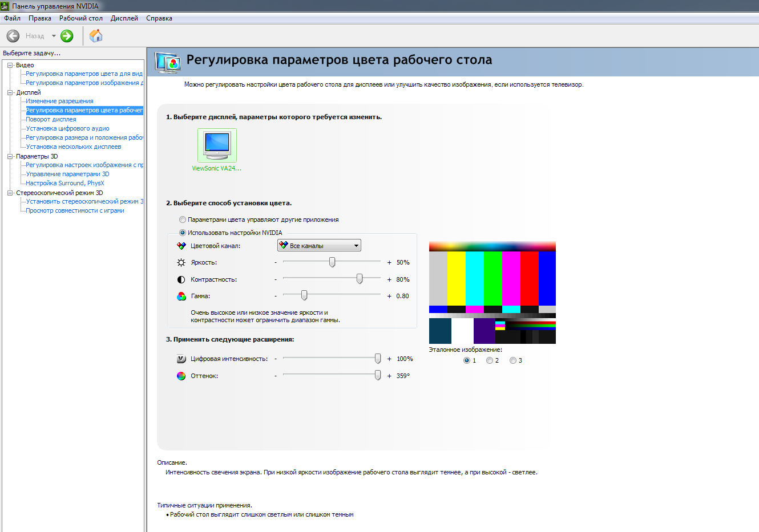The height and width of the screenshot is (532, 759).
Task: Click the page header monitors icon
Action: pos(168,62)
